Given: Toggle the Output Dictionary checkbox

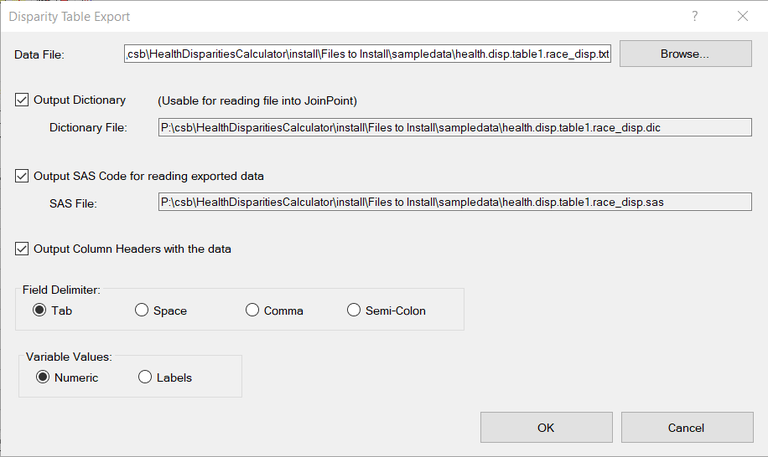Looking at the screenshot, I should (x=23, y=100).
